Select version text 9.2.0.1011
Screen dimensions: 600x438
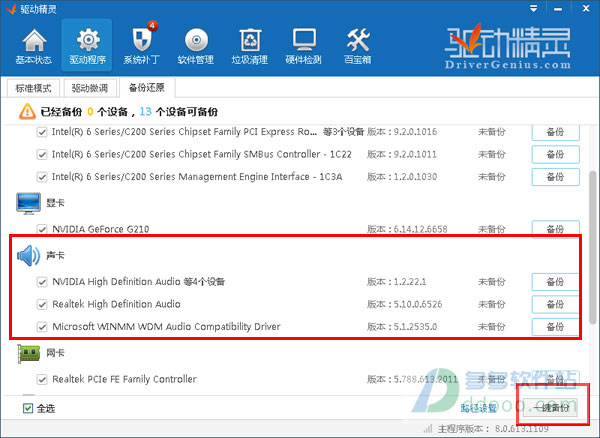click(x=415, y=155)
